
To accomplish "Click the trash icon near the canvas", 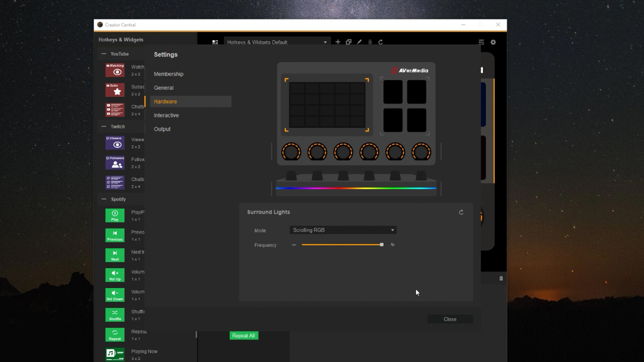I will (501, 278).
